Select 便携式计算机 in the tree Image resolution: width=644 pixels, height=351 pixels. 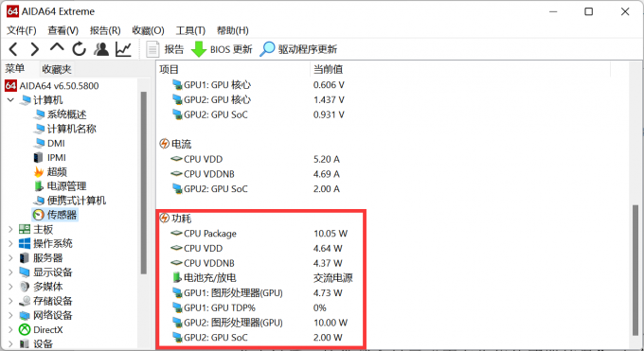click(x=69, y=201)
